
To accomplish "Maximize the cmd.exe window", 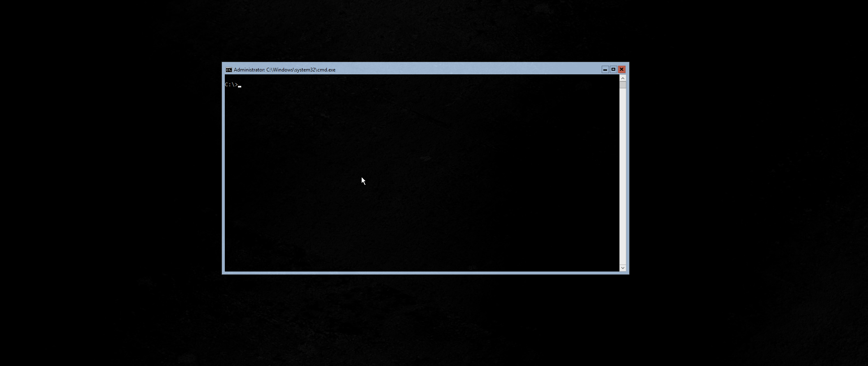I will click(x=613, y=69).
